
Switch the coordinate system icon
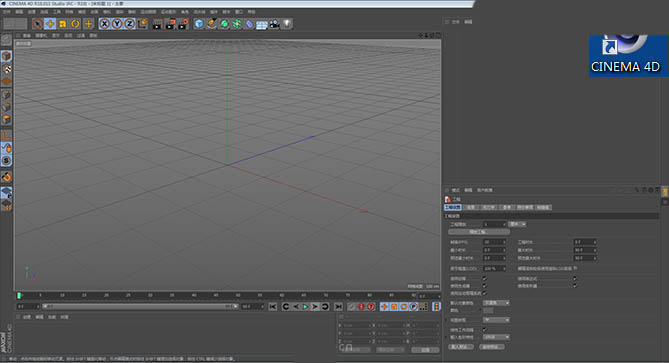(x=143, y=24)
